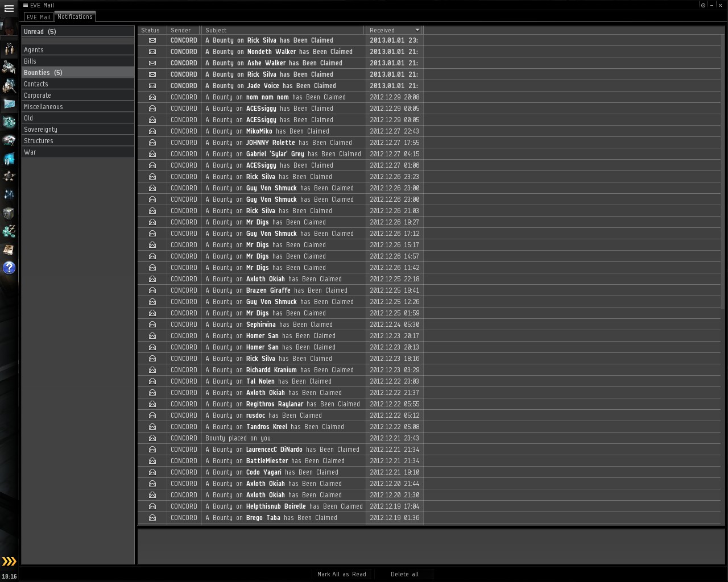Open the Neocom icon directly below the envelope icon

[9, 122]
